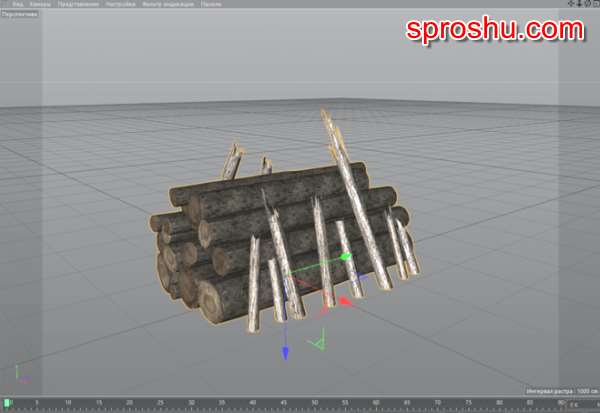Click the green Y-axis gizmo arrow
The width and height of the screenshot is (600, 413).
coord(345,258)
